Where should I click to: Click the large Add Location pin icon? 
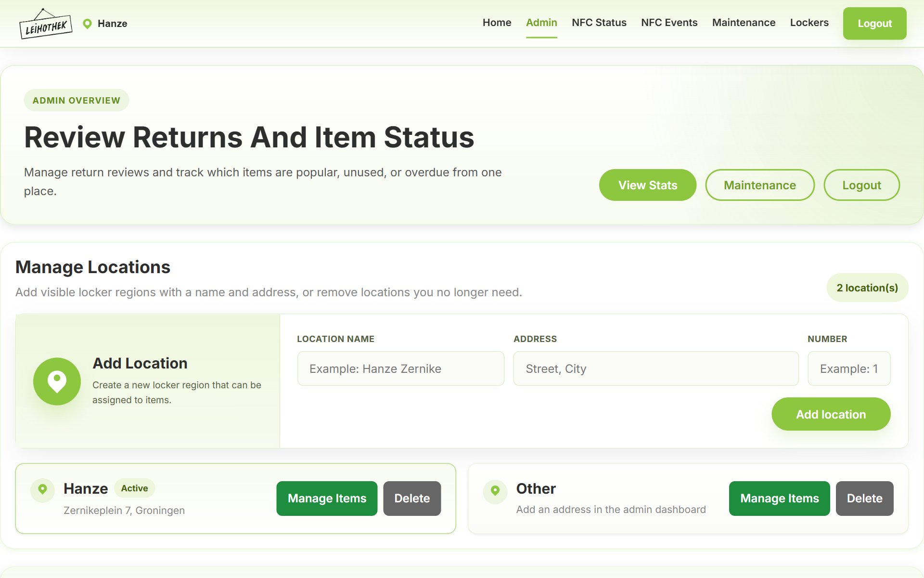[57, 381]
